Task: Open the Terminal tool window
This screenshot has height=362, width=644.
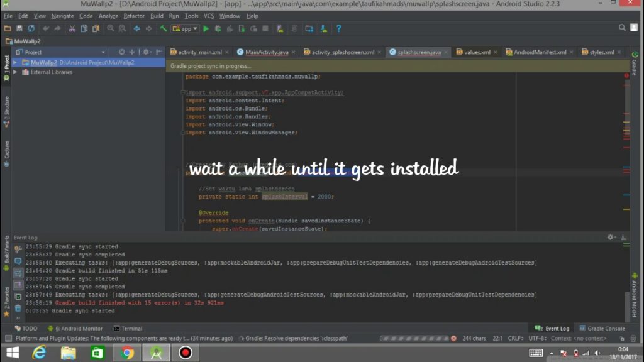Action: click(128, 328)
